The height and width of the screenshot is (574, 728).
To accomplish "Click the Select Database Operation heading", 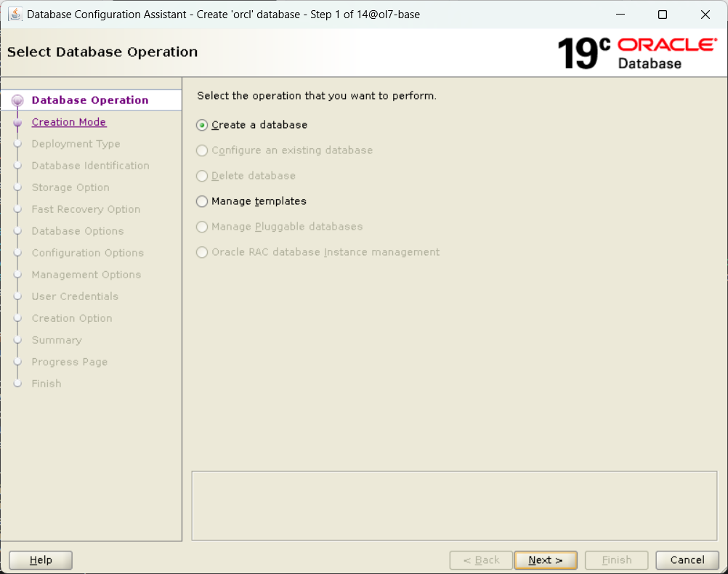I will point(102,52).
